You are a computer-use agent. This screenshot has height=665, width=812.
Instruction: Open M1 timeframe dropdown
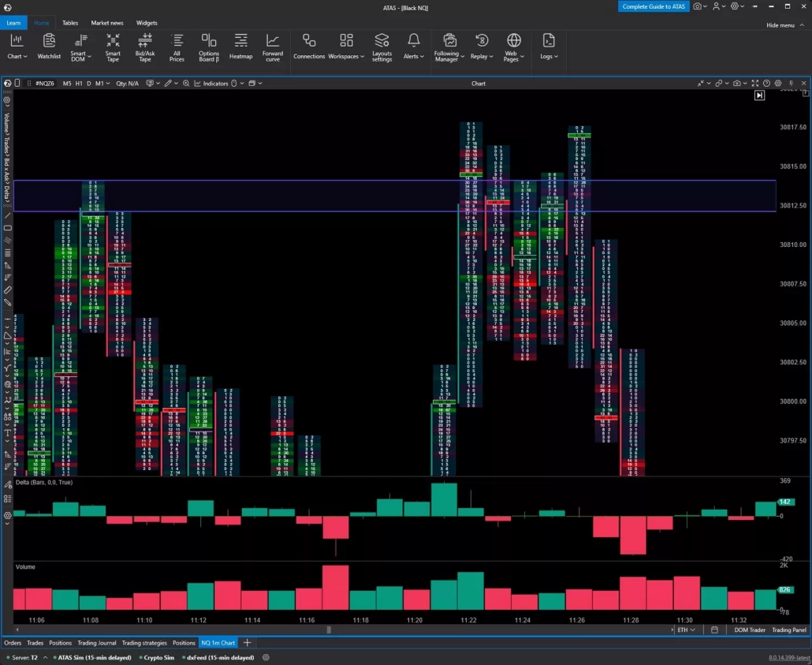[x=102, y=84]
